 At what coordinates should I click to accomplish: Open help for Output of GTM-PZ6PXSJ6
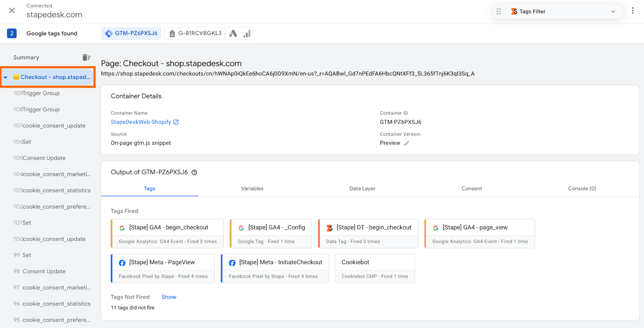pyautogui.click(x=194, y=173)
